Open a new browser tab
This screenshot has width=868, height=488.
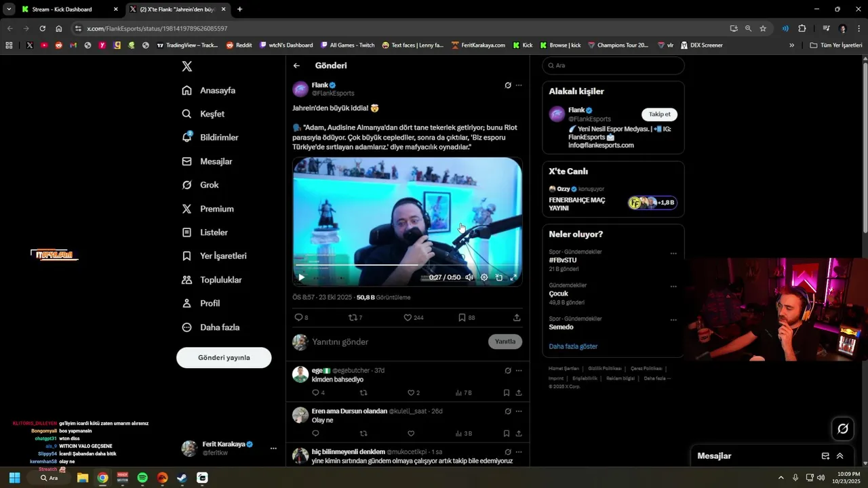pyautogui.click(x=239, y=9)
